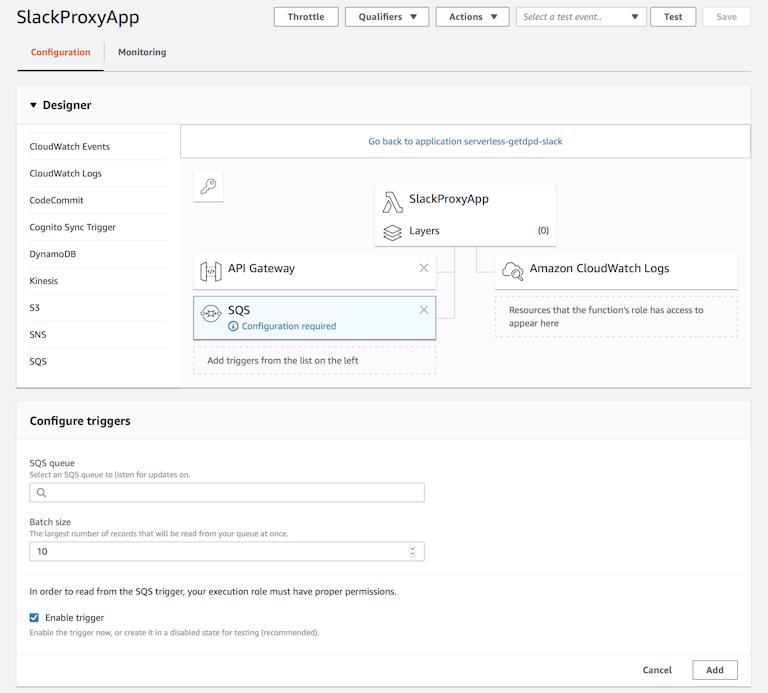Select the Layers stack icon
768x693 pixels.
pyautogui.click(x=393, y=231)
